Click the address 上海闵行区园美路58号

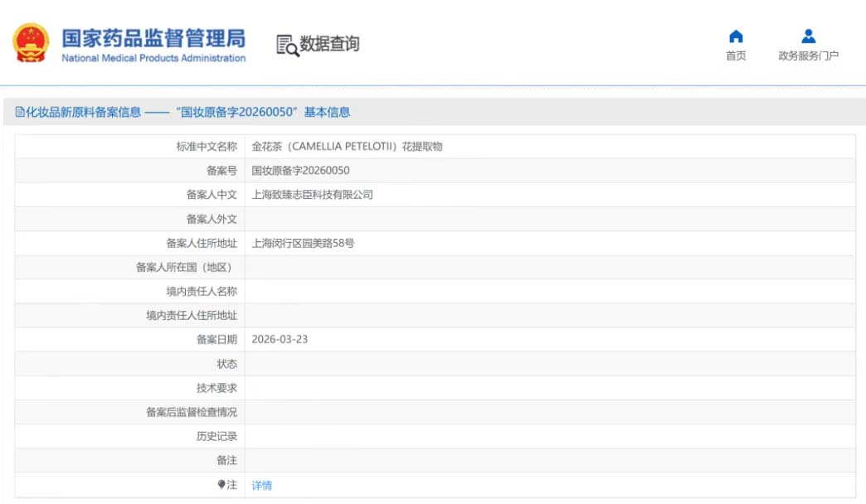[303, 244]
